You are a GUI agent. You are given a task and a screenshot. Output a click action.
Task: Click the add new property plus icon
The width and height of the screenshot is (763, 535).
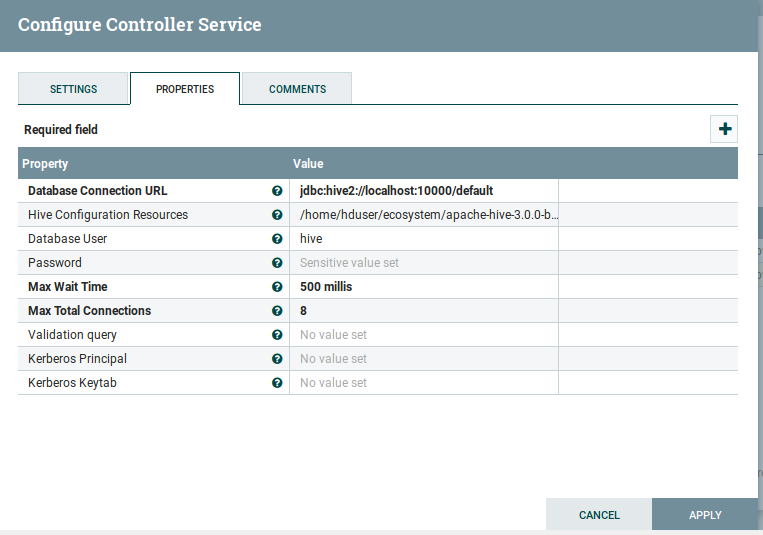724,129
